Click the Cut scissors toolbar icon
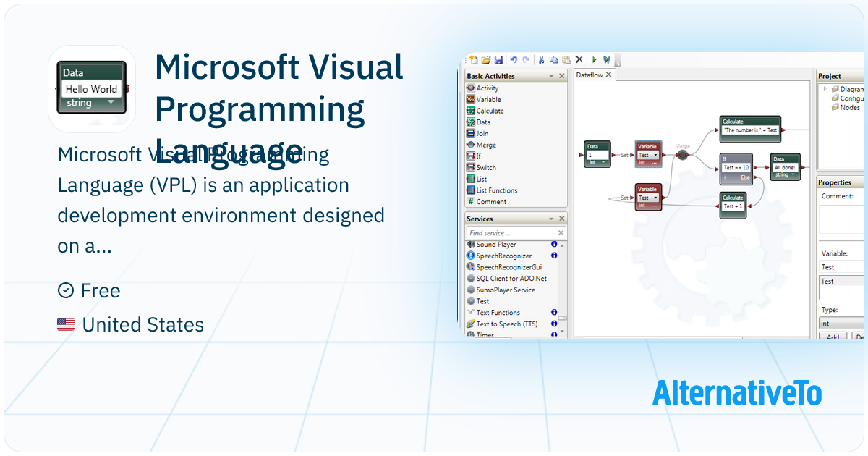The image size is (868, 456). [x=541, y=60]
